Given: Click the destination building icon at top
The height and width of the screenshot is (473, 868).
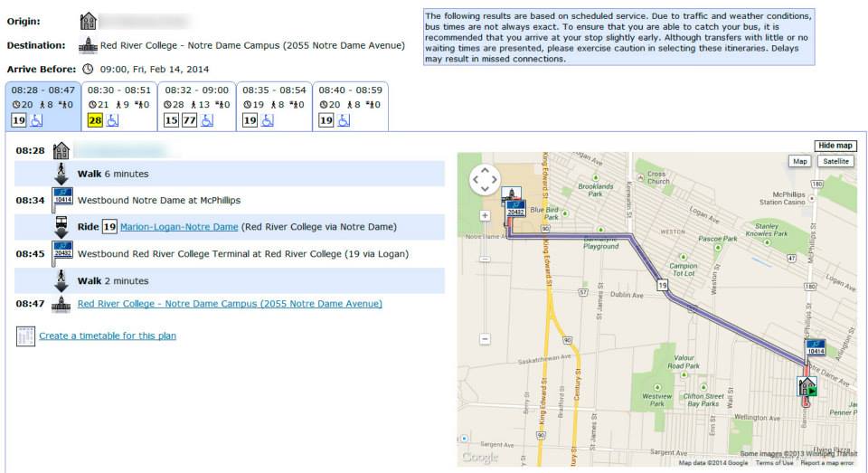Looking at the screenshot, I should 88,45.
